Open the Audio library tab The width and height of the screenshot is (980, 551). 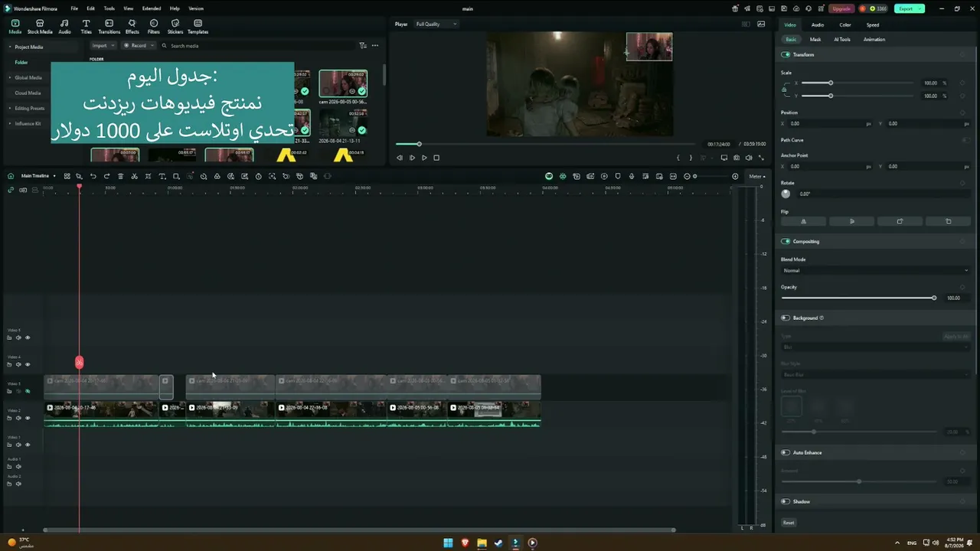(x=64, y=27)
